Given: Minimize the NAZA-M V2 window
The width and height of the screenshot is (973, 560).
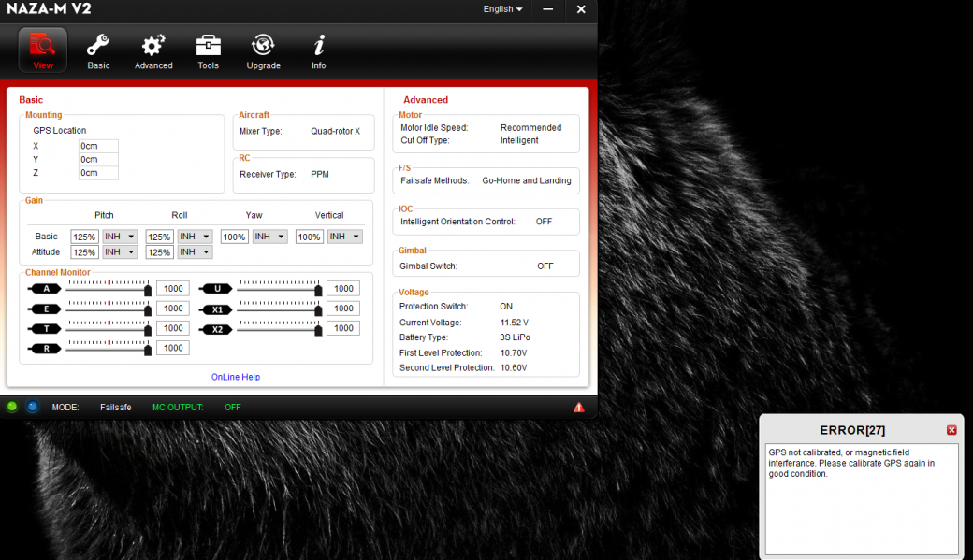Looking at the screenshot, I should pos(548,9).
